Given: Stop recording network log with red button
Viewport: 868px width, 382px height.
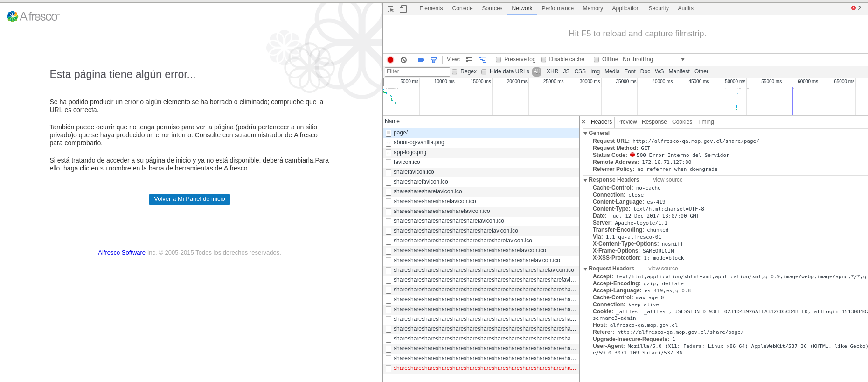Looking at the screenshot, I should pos(390,60).
